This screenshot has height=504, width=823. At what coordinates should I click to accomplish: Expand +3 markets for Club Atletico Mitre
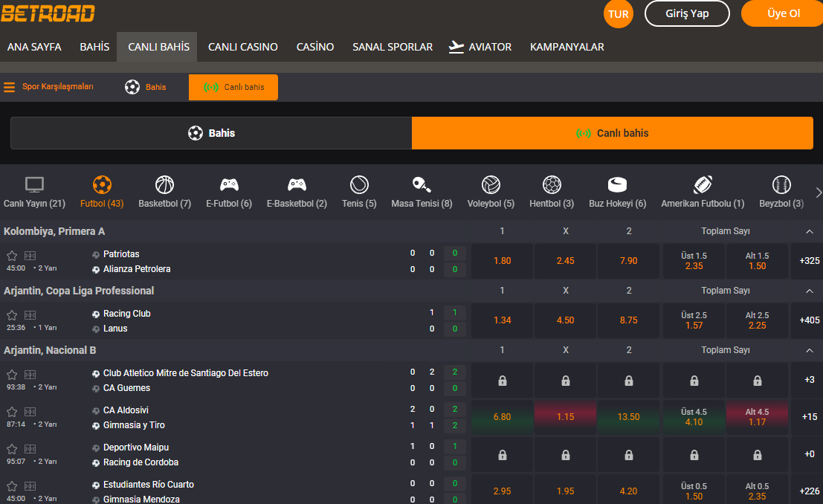(x=809, y=380)
